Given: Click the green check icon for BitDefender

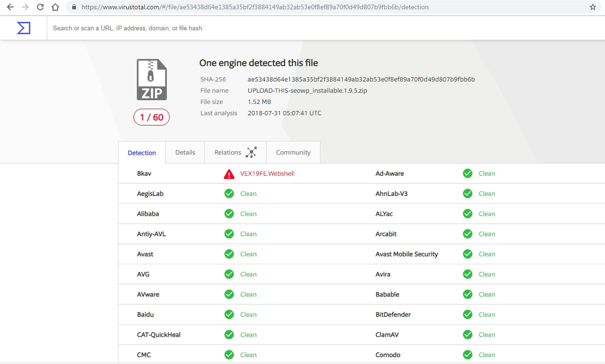Looking at the screenshot, I should coord(468,314).
